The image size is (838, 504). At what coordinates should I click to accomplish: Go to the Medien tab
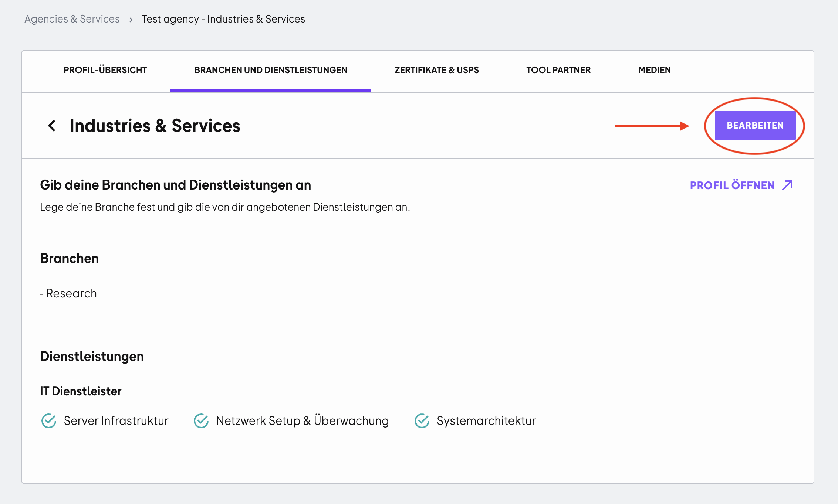[655, 70]
